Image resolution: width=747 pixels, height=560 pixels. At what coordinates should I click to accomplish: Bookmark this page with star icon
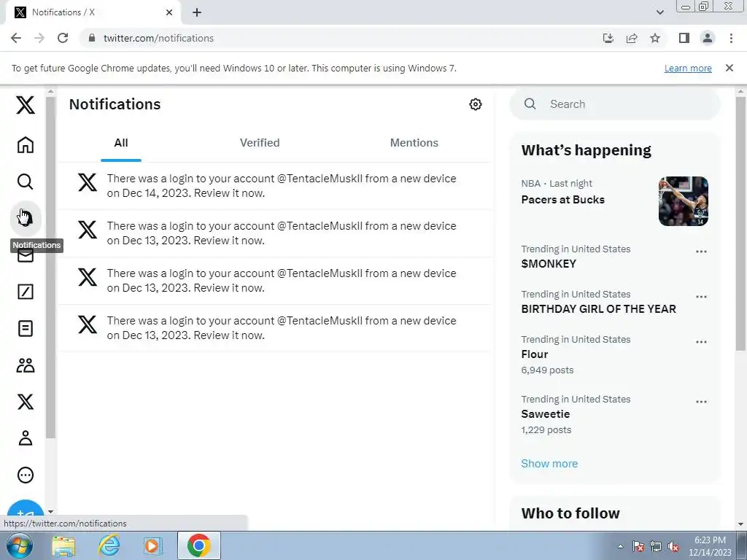coord(655,38)
